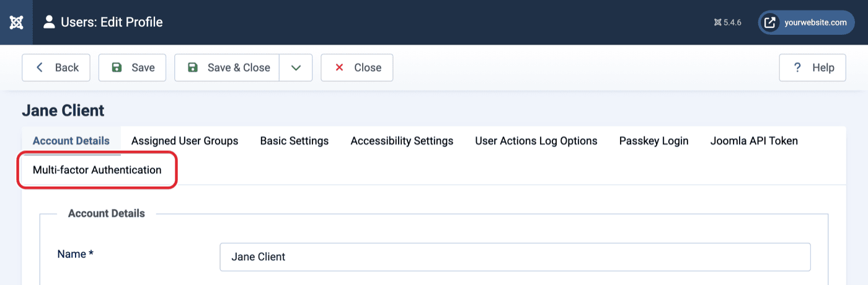868x285 pixels.
Task: Select the Account Details tab
Action: [71, 141]
